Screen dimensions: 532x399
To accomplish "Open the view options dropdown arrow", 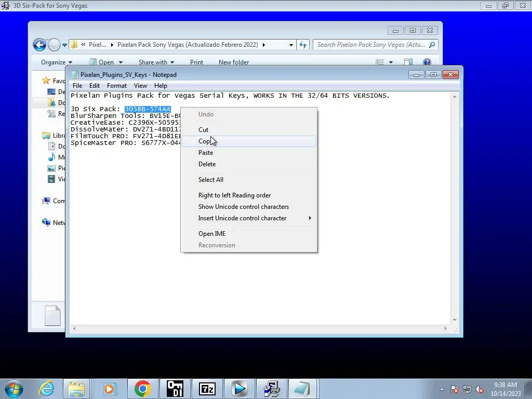I will 391,62.
